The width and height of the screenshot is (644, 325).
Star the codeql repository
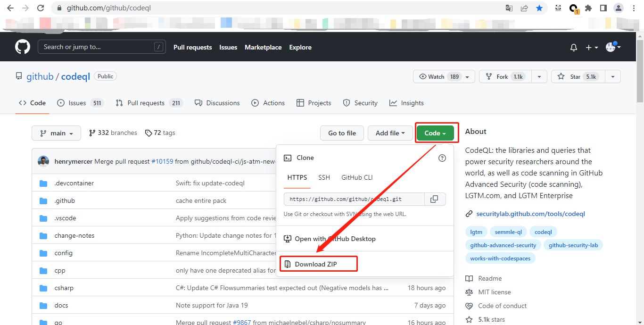pos(578,76)
